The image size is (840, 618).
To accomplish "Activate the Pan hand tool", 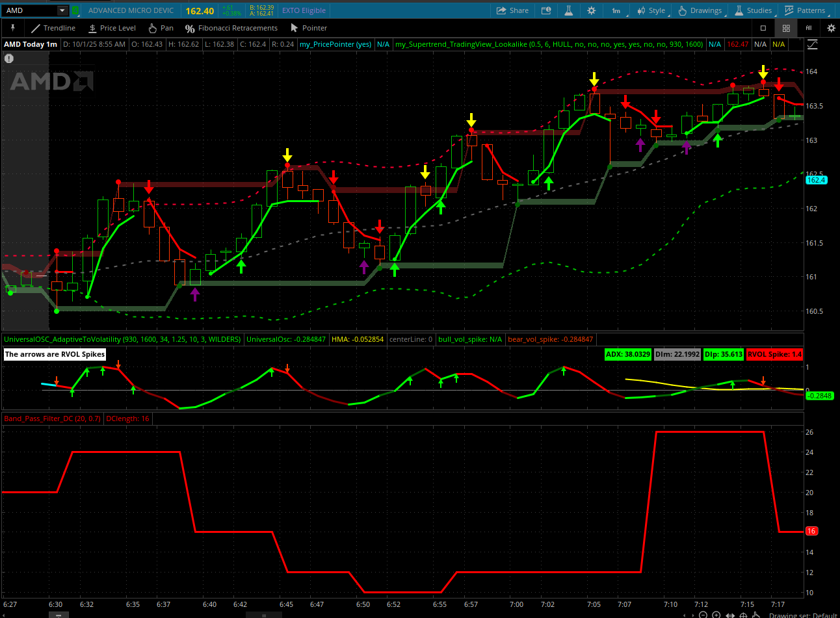I will [161, 28].
